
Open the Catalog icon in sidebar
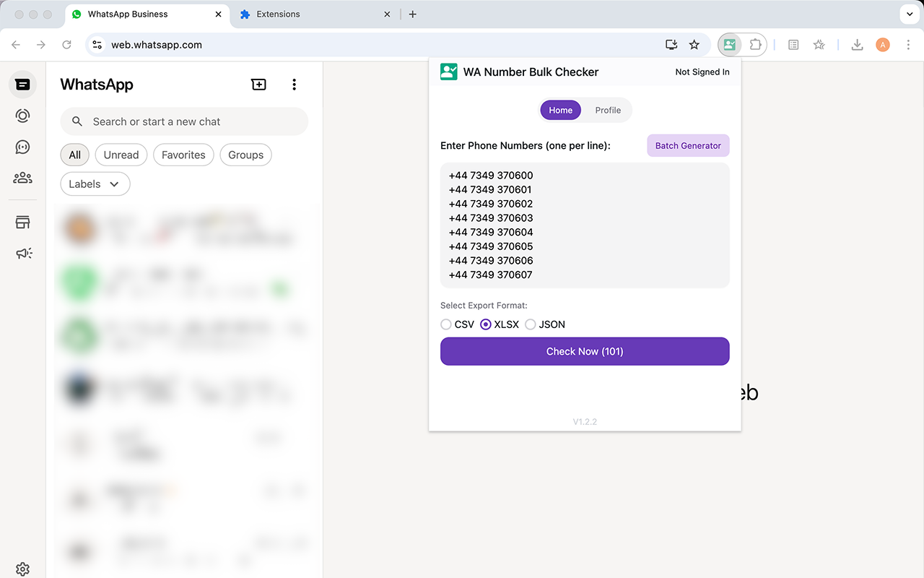click(22, 222)
